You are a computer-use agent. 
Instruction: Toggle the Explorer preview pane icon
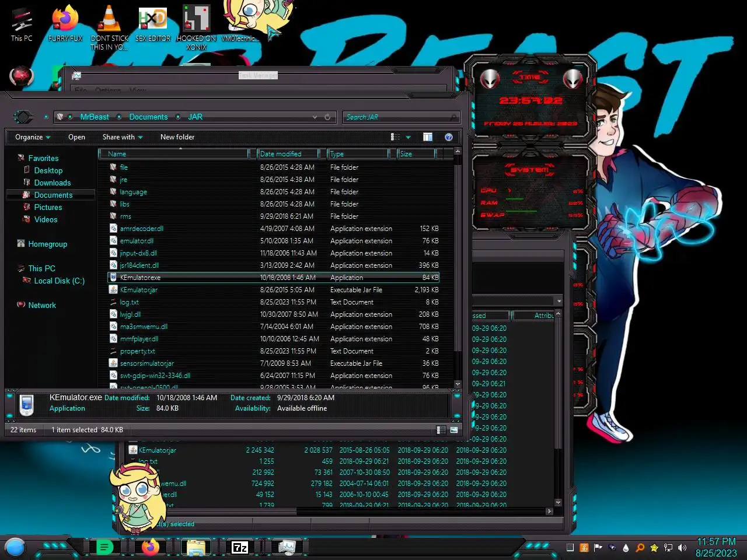[x=428, y=137]
